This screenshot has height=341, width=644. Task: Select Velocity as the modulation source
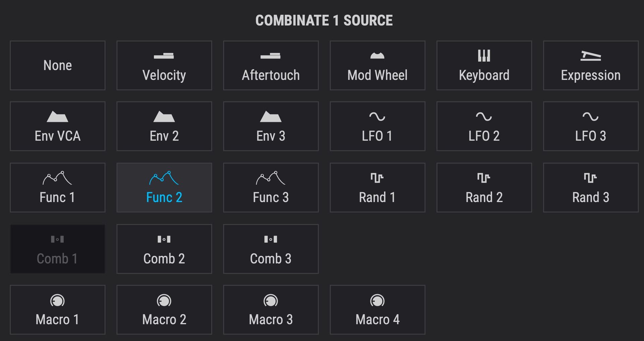tap(164, 65)
